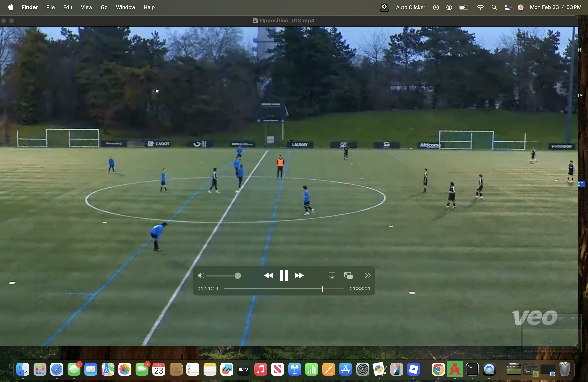Toggle the duration display 01:38:01
The width and height of the screenshot is (588, 382).
[x=360, y=288]
